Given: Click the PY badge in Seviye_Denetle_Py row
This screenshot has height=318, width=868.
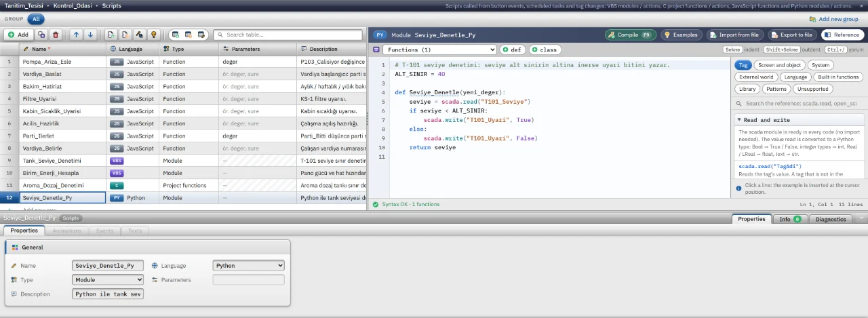Looking at the screenshot, I should [x=117, y=198].
